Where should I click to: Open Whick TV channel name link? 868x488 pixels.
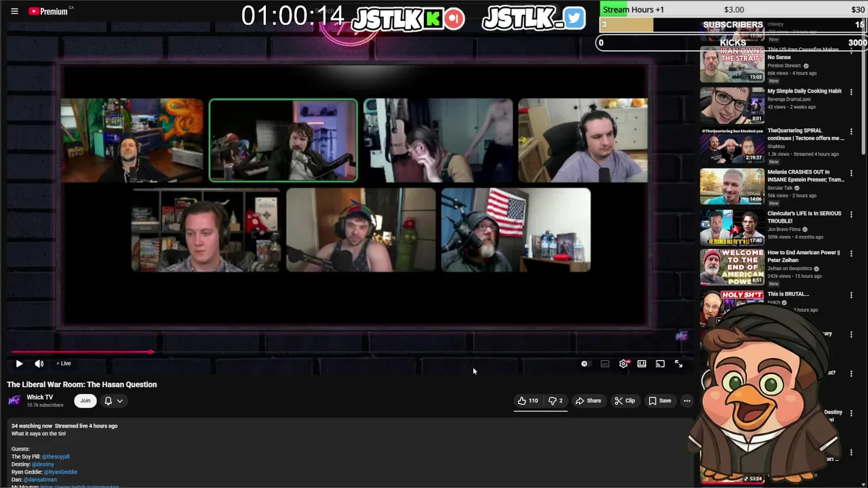coord(39,397)
